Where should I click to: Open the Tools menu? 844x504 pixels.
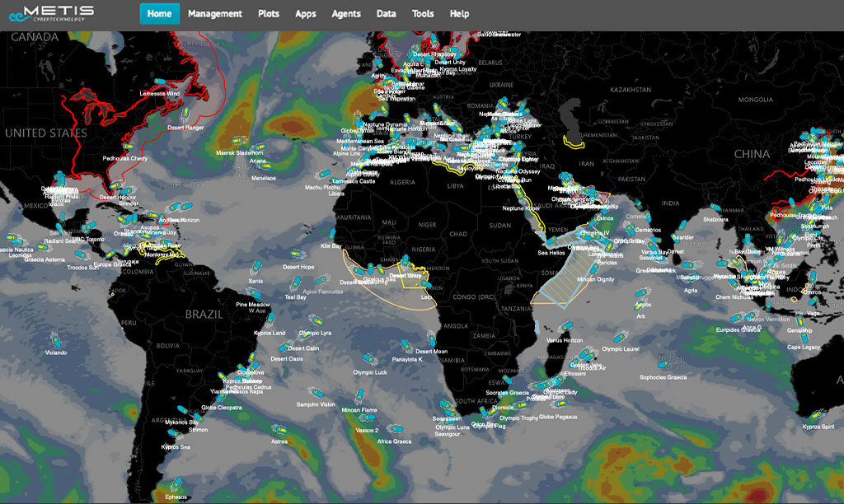pyautogui.click(x=423, y=14)
